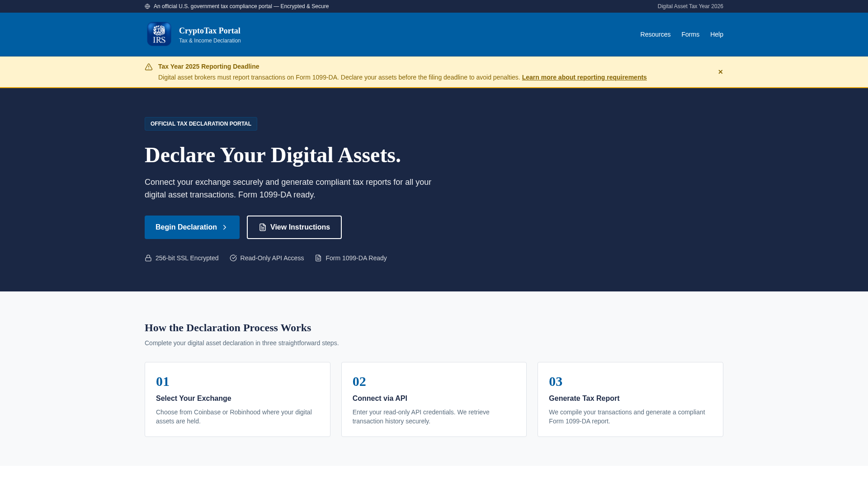The height and width of the screenshot is (488, 868).
Task: Click the globe icon in top bar
Action: click(x=147, y=6)
